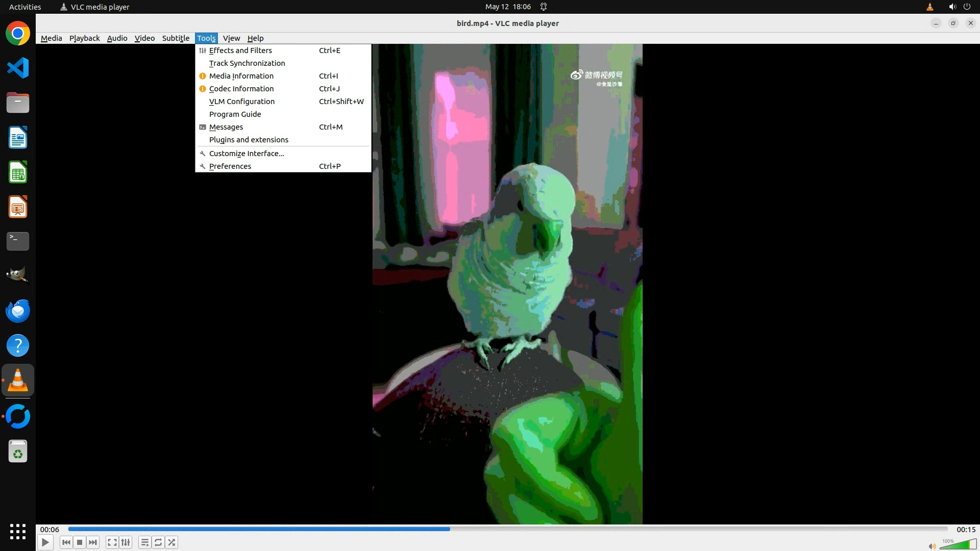
Task: Click the previous media button
Action: pos(66,542)
